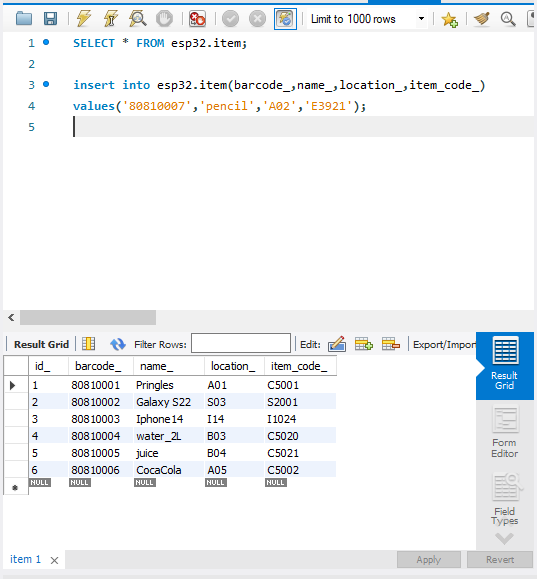Screen dimensions: 537x579
Task: Select the Iphone14 name cell
Action: [x=169, y=419]
